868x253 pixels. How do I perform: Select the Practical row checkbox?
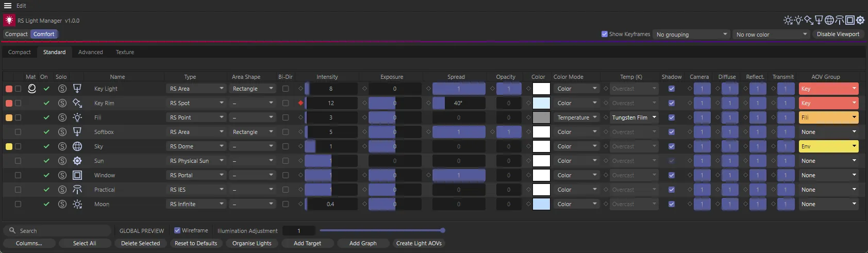(x=18, y=190)
